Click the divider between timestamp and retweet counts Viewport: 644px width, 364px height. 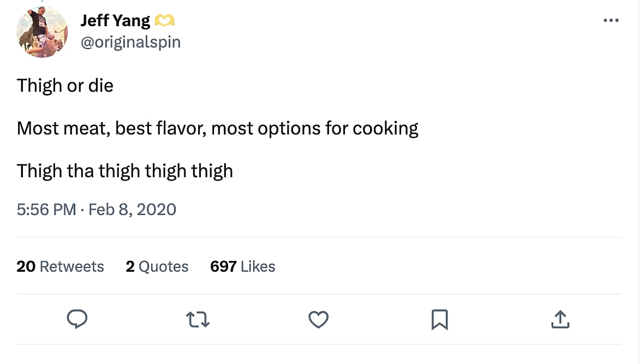(319, 237)
